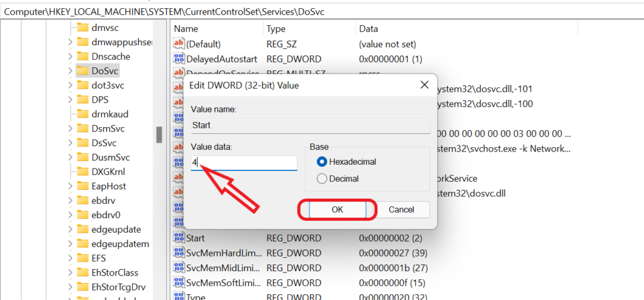644x300 pixels.
Task: Click the drmkaud folder icon
Action: click(82, 114)
